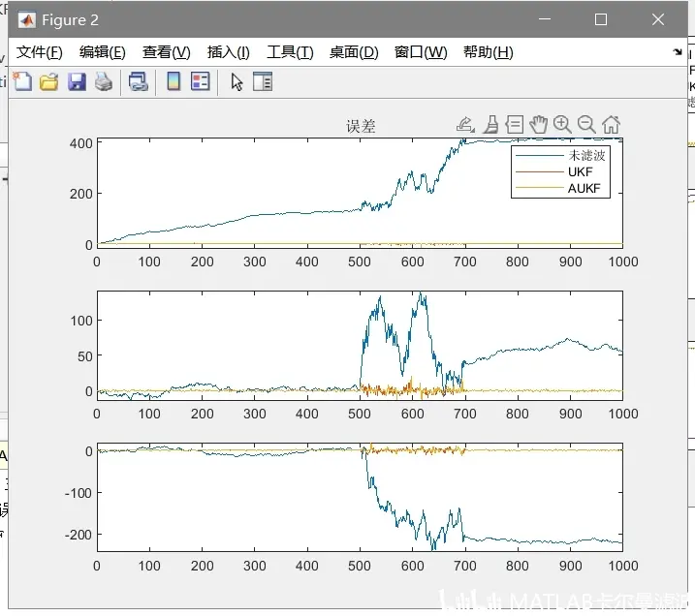Select the Zoom Out magnifier on axes
This screenshot has height=616, width=695.
point(586,124)
